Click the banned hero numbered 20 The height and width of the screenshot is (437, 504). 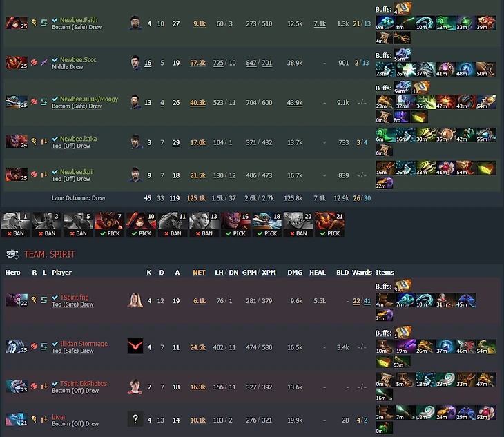(x=298, y=224)
